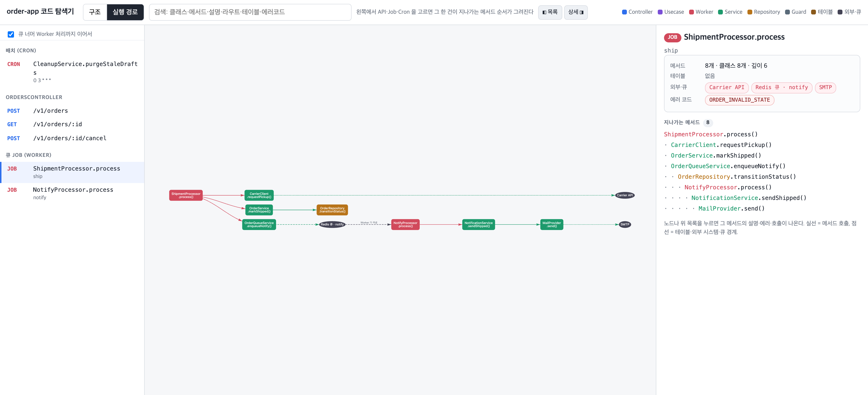The width and height of the screenshot is (868, 395).
Task: Click the Service legend swatch
Action: 720,12
